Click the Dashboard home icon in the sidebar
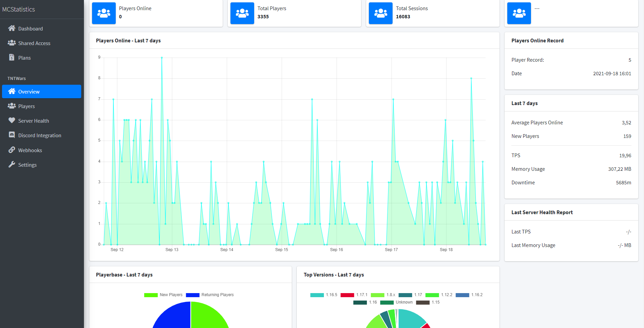 pos(12,28)
